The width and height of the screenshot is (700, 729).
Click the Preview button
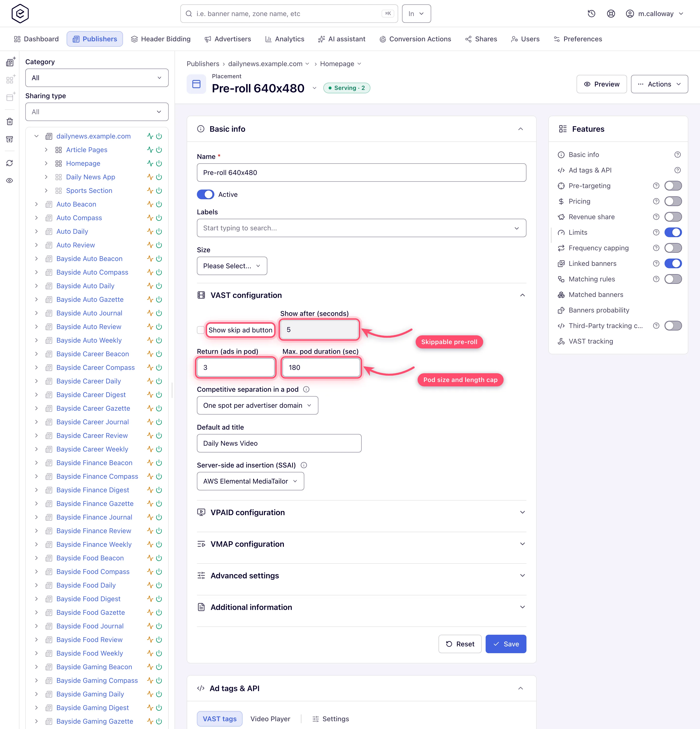point(601,84)
